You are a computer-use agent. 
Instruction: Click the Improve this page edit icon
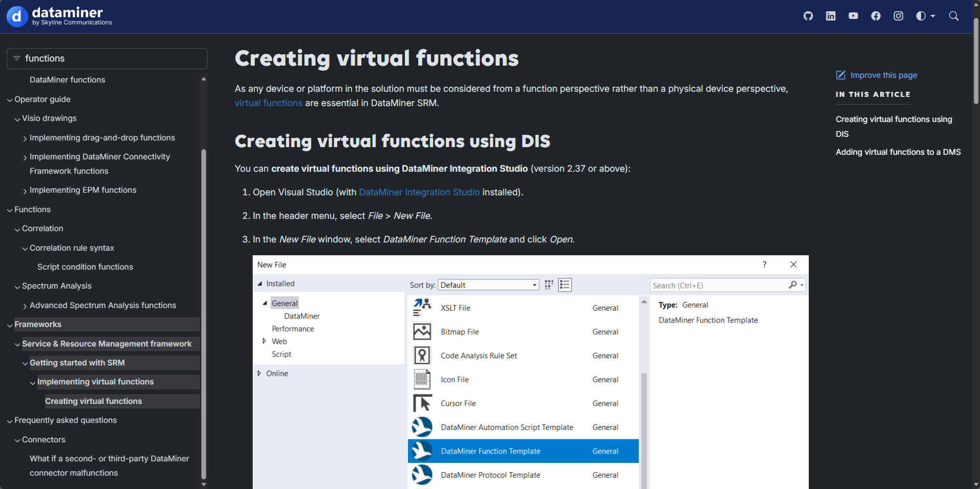click(x=841, y=75)
